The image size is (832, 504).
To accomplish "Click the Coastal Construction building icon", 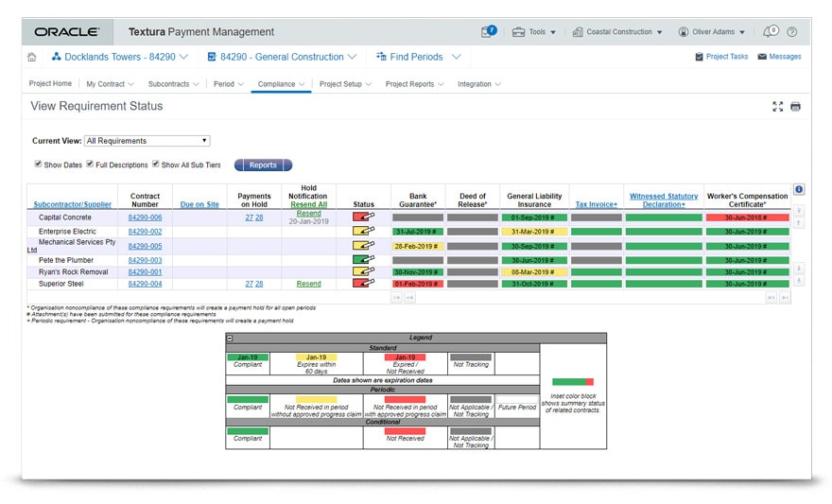I will [578, 32].
